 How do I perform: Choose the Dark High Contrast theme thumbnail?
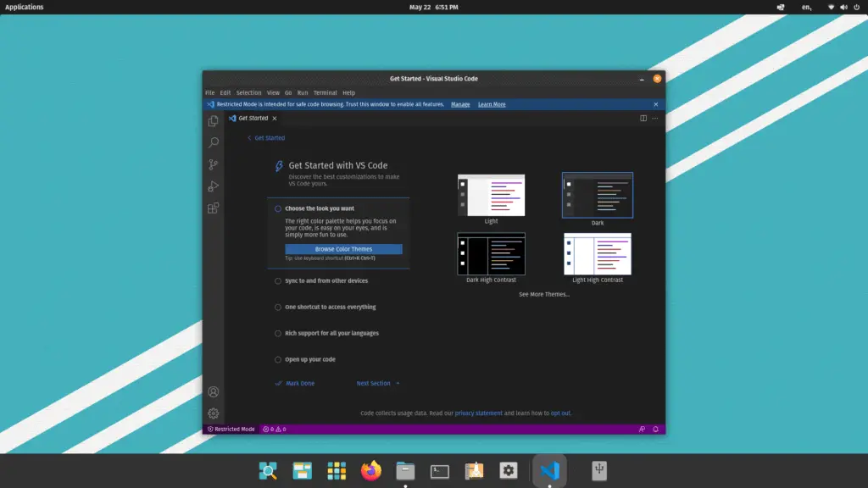pyautogui.click(x=491, y=254)
